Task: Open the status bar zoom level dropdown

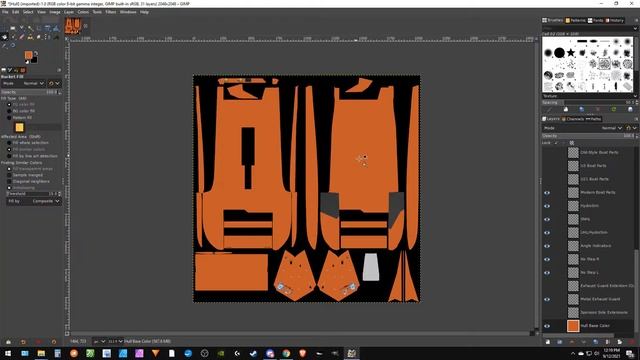Action: tap(116, 341)
